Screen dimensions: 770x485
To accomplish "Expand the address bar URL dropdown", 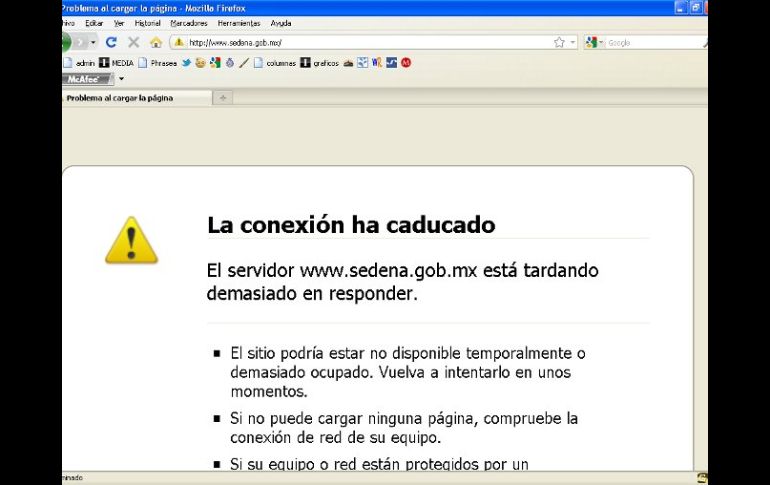I will [573, 43].
